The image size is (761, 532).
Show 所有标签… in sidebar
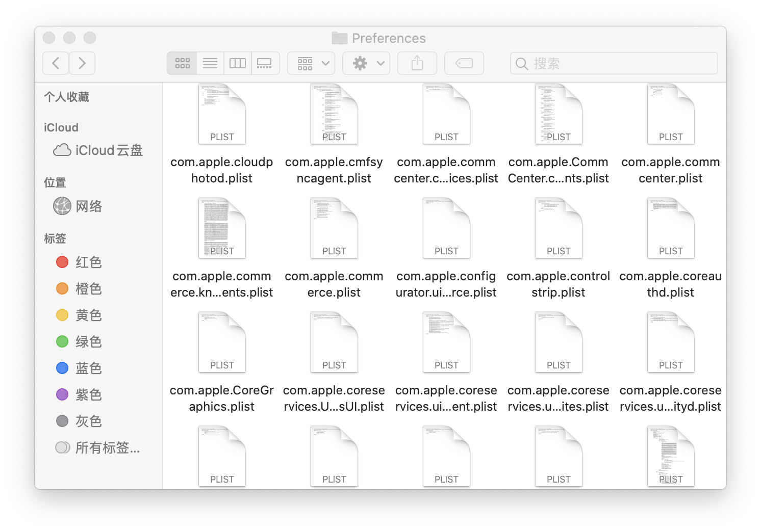(x=97, y=448)
